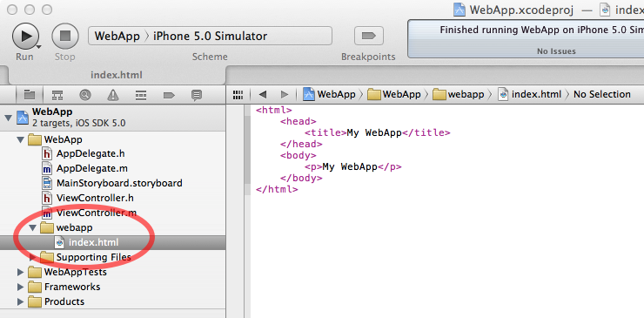Collapse the WebApp project root
The image size is (644, 318).
(7, 118)
